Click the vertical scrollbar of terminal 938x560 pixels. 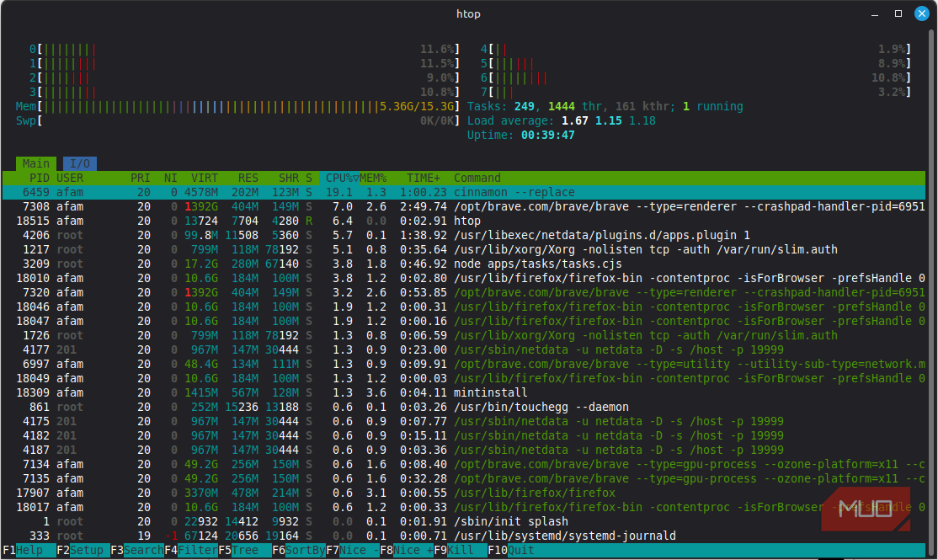tap(930, 293)
